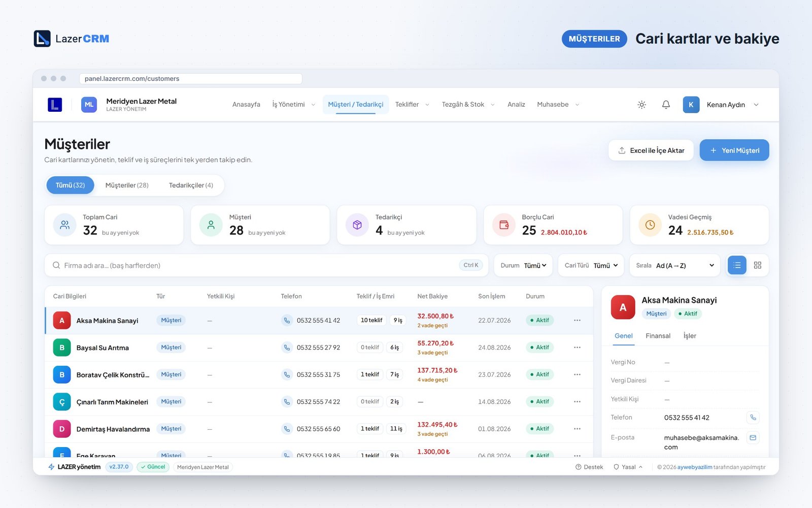Image resolution: width=812 pixels, height=508 pixels.
Task: Select the Baysal Su Arıtma row name
Action: (x=103, y=348)
